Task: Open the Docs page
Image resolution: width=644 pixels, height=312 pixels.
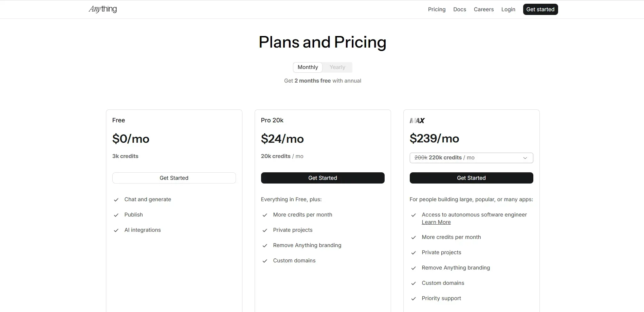Action: (x=459, y=9)
